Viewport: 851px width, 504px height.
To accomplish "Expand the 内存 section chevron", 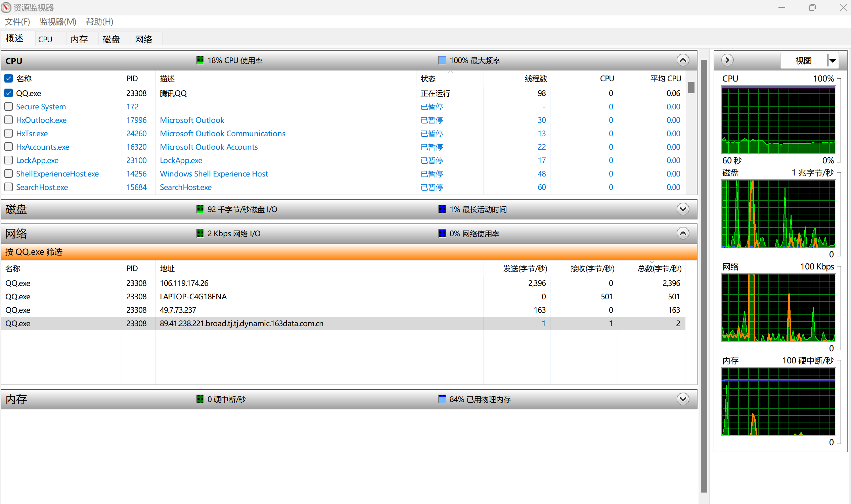I will tap(683, 399).
